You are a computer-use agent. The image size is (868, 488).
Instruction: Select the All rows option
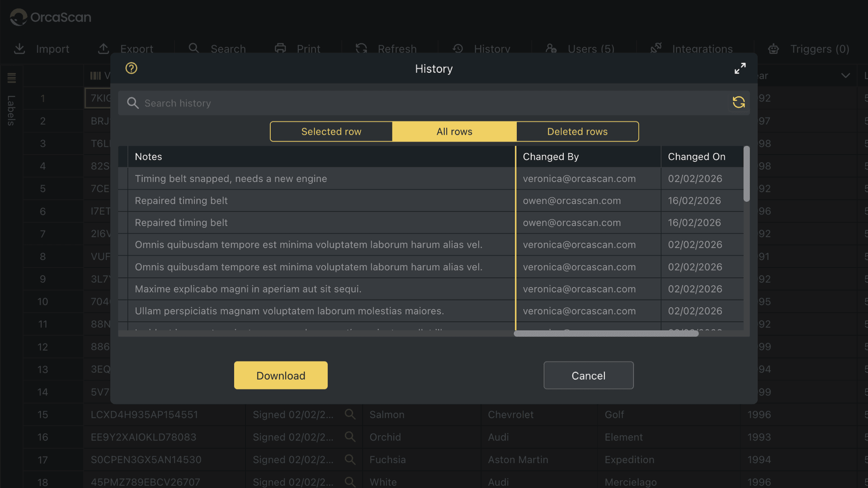(x=454, y=131)
